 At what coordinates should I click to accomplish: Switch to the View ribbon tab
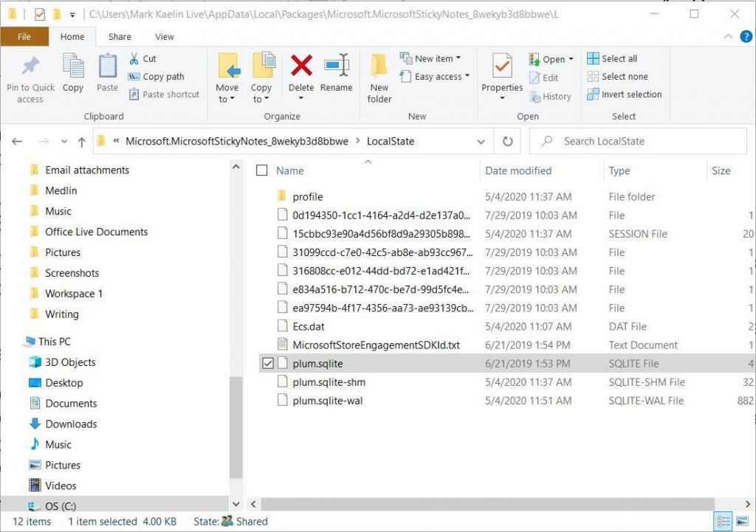coord(164,36)
